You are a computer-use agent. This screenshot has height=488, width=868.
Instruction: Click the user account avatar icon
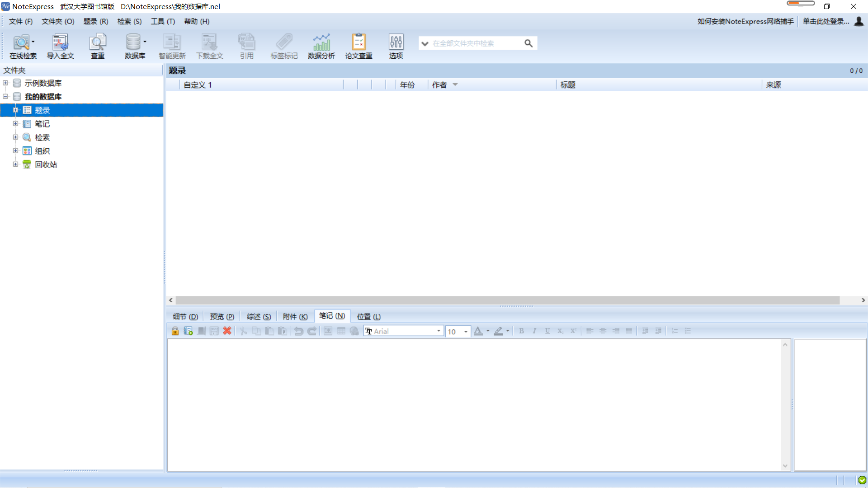pyautogui.click(x=859, y=21)
